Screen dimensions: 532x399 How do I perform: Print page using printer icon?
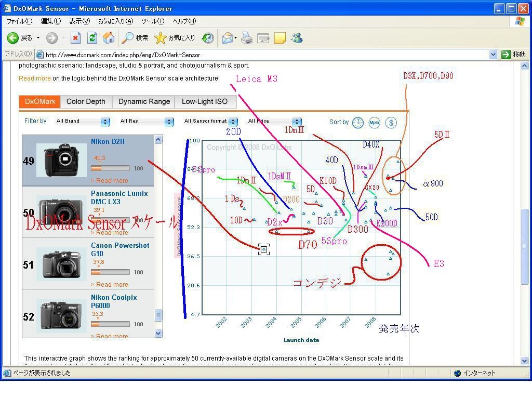point(247,37)
